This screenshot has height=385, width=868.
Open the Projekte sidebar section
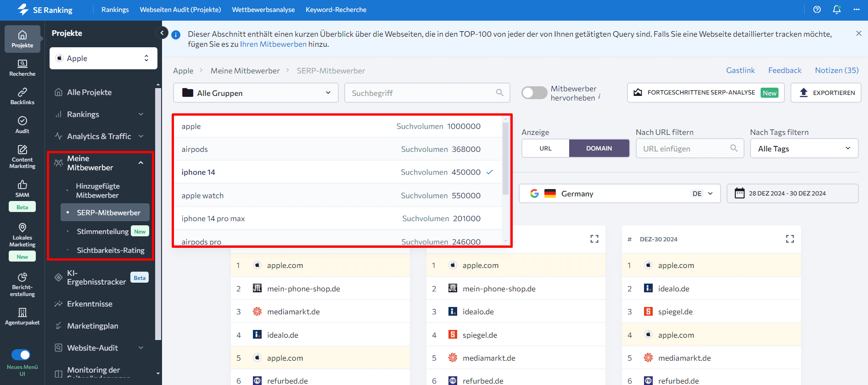pyautogui.click(x=22, y=39)
